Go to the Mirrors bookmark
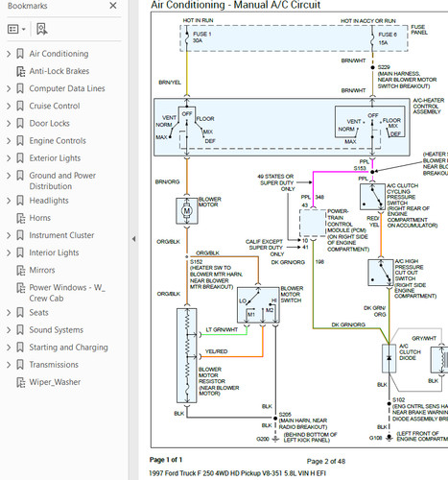This screenshot has width=448, height=480. (42, 270)
